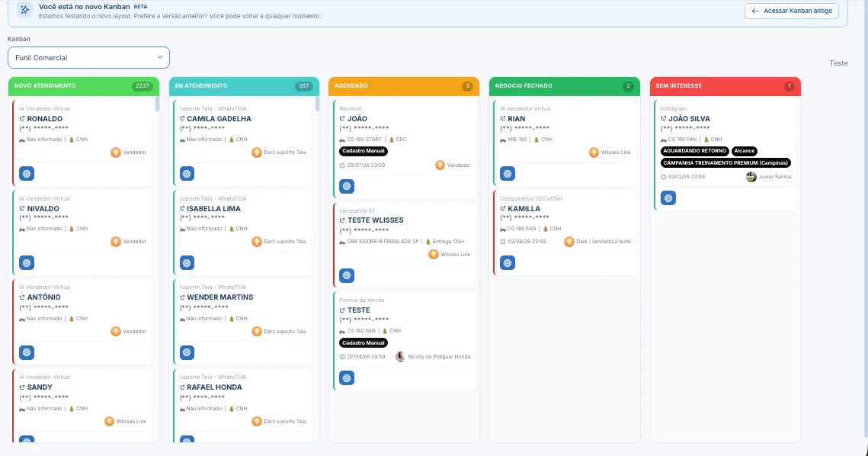Click the blue round icon on RONALDO's card

click(x=27, y=173)
